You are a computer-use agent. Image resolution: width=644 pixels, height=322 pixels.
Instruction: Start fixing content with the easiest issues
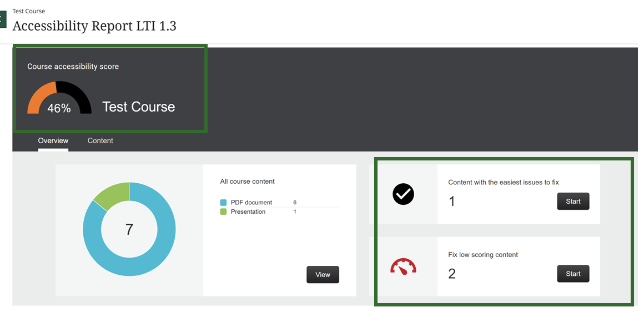point(573,201)
